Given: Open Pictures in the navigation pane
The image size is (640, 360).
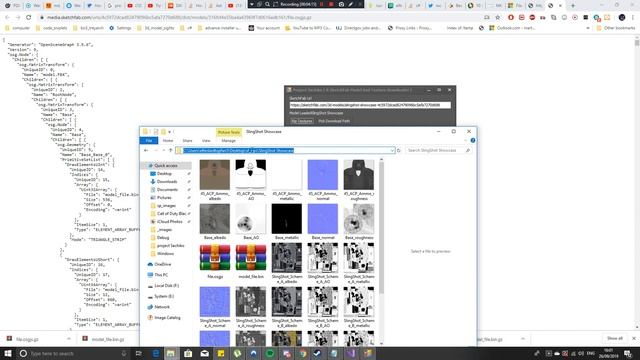Looking at the screenshot, I should pyautogui.click(x=164, y=198).
